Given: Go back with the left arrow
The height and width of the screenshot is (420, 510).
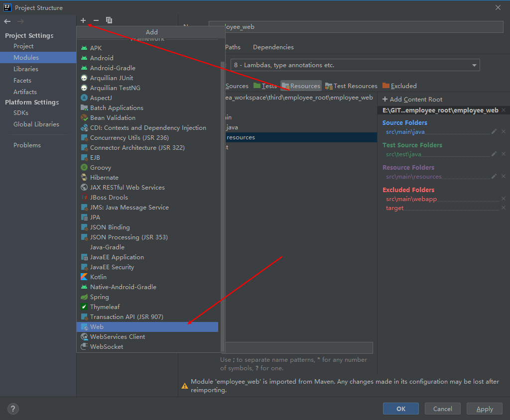Looking at the screenshot, I should (7, 21).
